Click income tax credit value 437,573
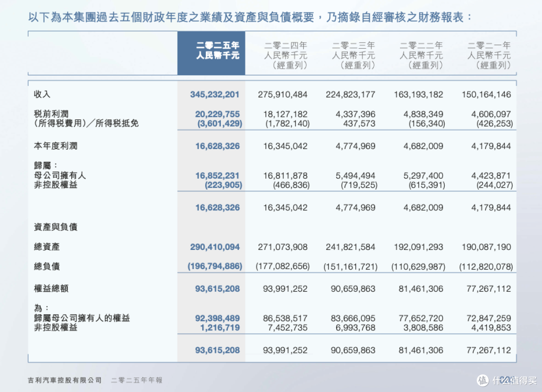The height and width of the screenshot is (392, 542). click(x=359, y=123)
